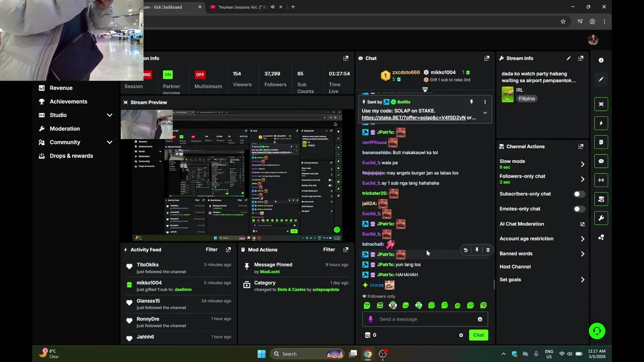Toggle the Multistream OFF indicator
Image resolution: width=644 pixels, height=362 pixels.
coord(200,74)
